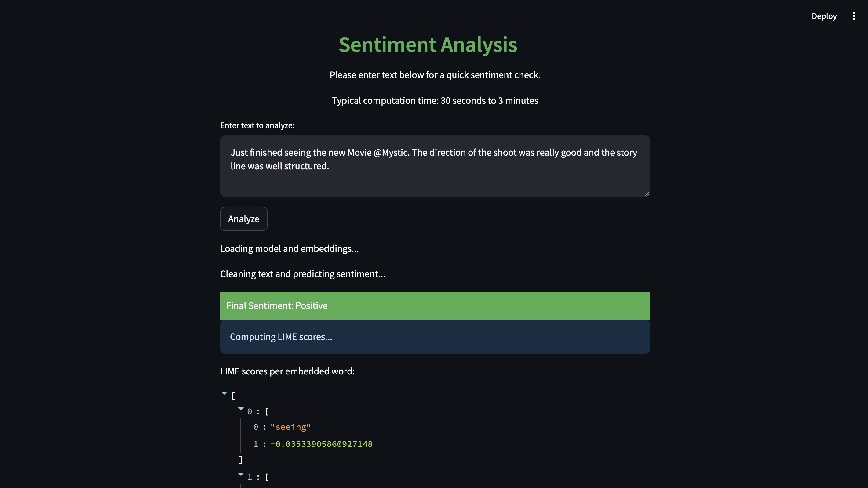Click the word "@Mystic" in the text box
This screenshot has width=868, height=488.
coord(391,153)
